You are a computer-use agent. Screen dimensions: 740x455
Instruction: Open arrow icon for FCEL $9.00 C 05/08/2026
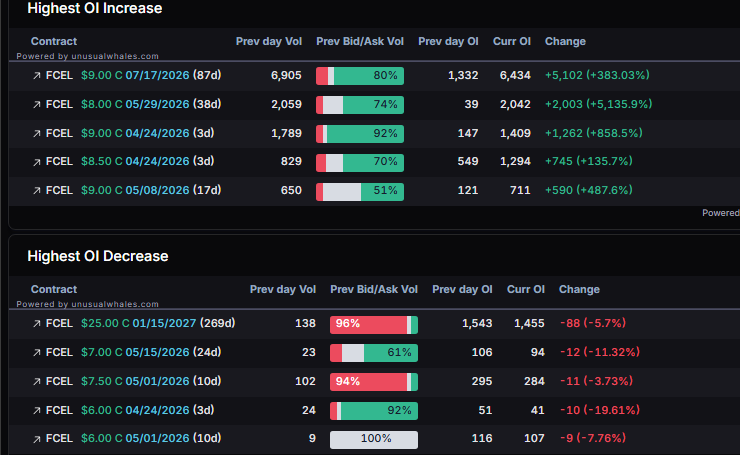pyautogui.click(x=36, y=191)
